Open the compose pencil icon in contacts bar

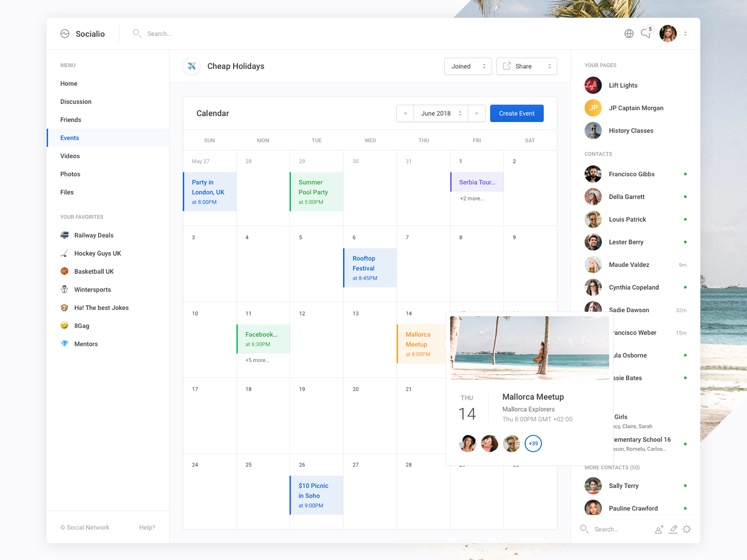pos(673,529)
